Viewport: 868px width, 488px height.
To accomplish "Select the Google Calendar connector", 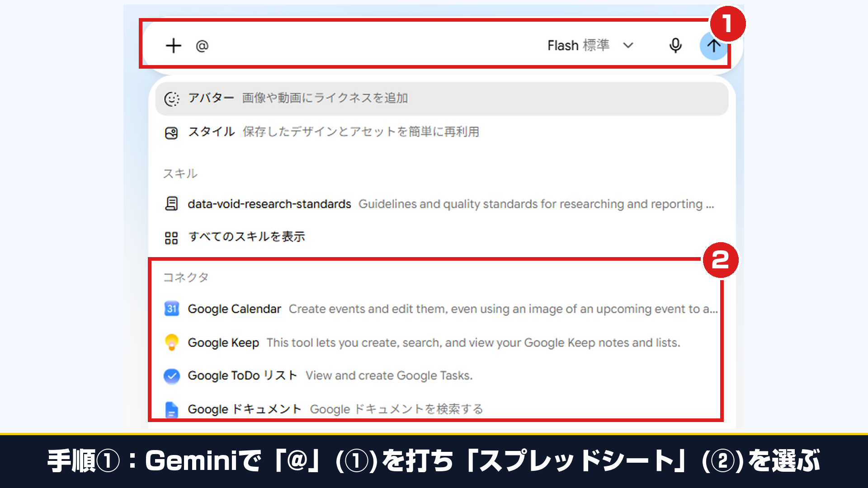I will click(442, 309).
